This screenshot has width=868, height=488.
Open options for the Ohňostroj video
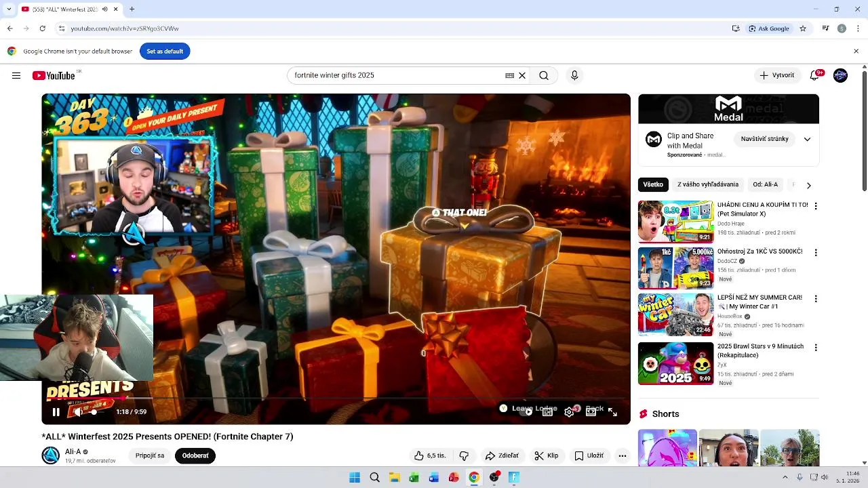click(816, 252)
